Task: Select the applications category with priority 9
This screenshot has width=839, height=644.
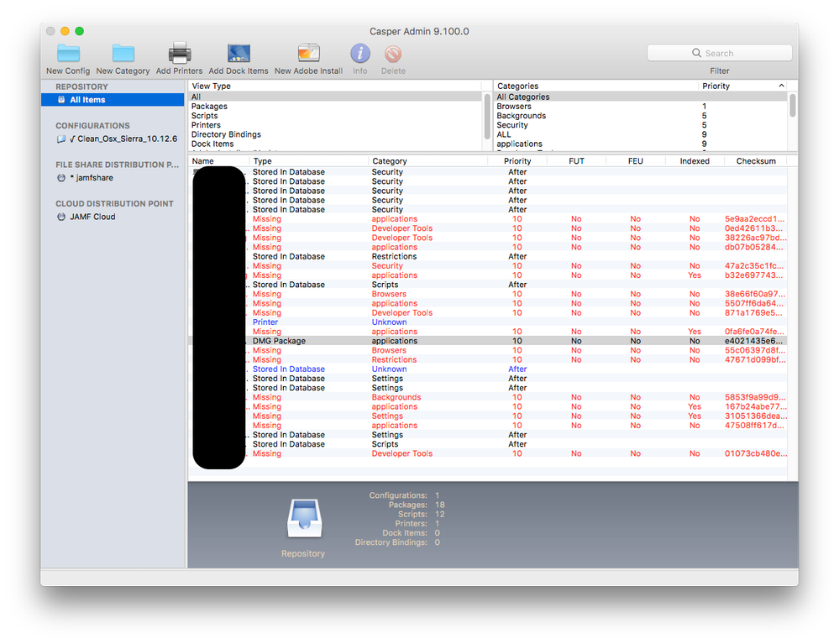Action: tap(641, 144)
